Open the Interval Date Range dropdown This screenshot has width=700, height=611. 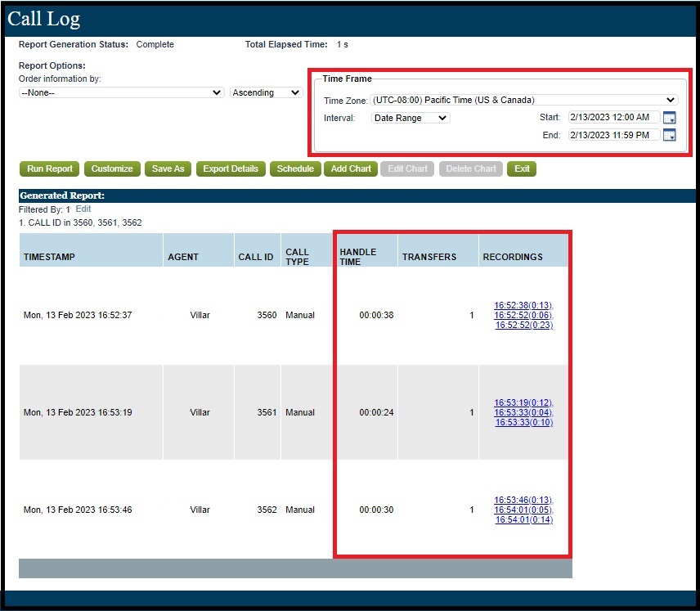(x=411, y=118)
